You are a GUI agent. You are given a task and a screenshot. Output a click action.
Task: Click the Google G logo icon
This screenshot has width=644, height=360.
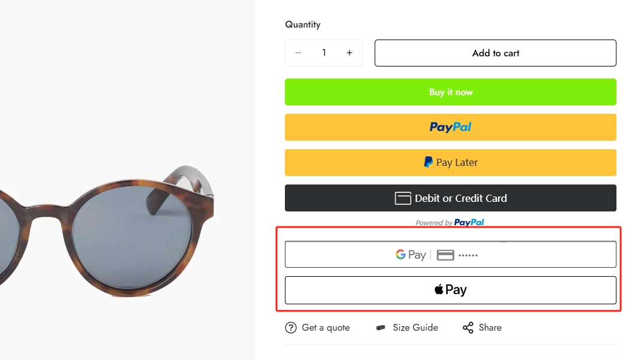pos(400,255)
